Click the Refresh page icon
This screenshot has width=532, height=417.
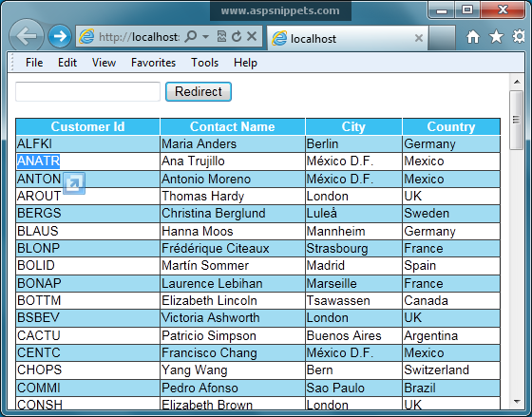click(x=237, y=36)
